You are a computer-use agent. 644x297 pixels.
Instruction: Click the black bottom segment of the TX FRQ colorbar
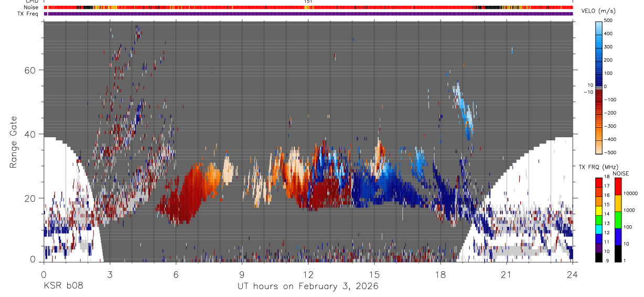(599, 256)
